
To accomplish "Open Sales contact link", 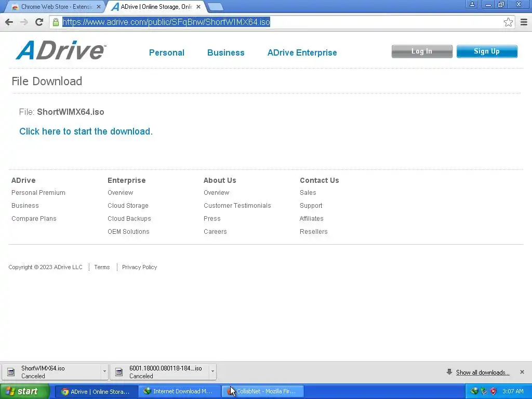I will (308, 193).
